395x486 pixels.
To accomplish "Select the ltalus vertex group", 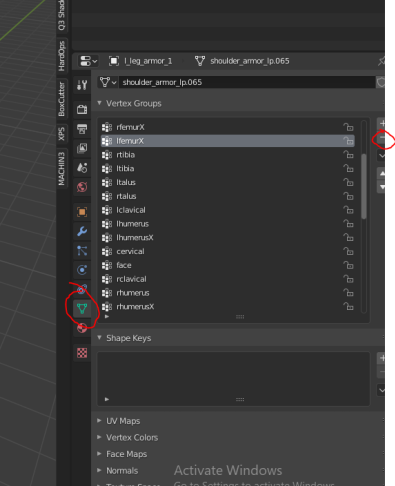I will [228, 182].
